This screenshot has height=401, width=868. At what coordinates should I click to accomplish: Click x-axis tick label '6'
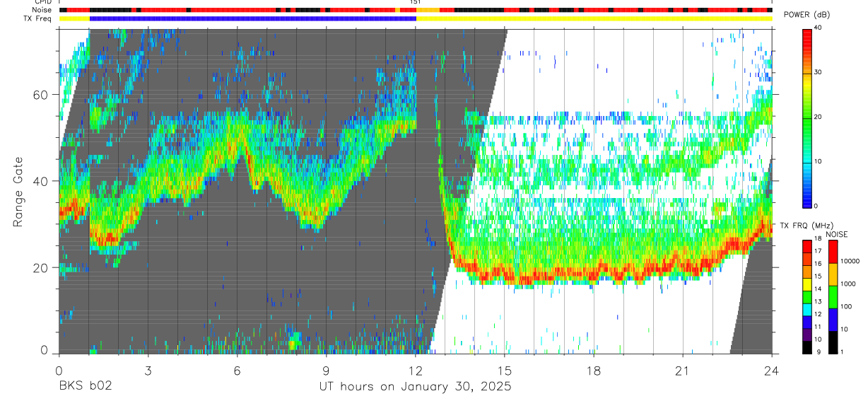[x=237, y=371]
